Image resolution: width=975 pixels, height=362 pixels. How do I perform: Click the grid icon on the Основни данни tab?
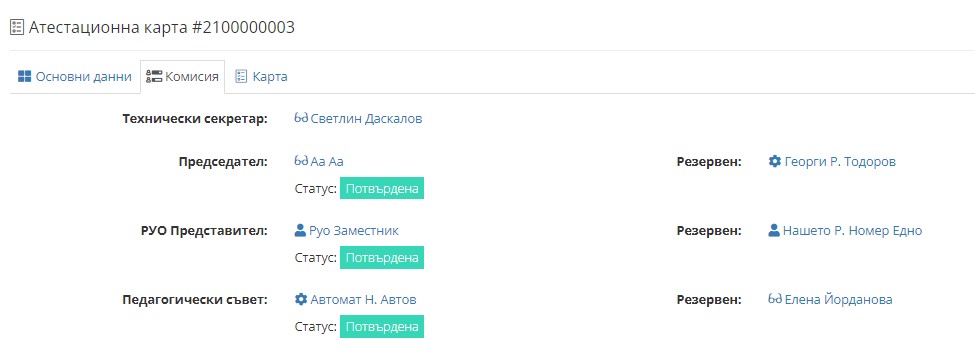click(24, 77)
